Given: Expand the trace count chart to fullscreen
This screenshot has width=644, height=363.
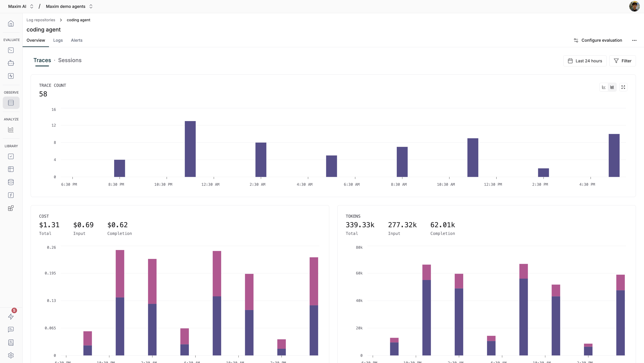Looking at the screenshot, I should click(623, 87).
